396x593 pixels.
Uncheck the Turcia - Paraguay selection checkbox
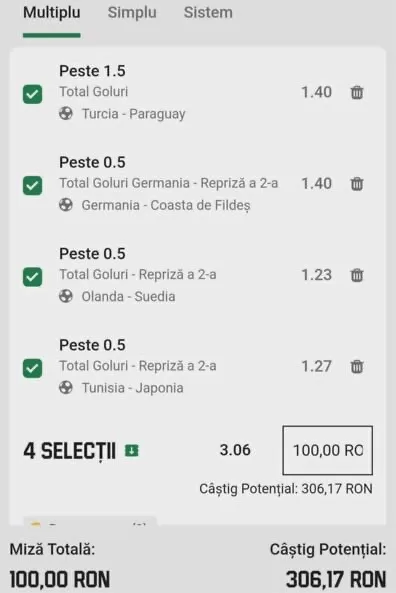click(x=33, y=94)
